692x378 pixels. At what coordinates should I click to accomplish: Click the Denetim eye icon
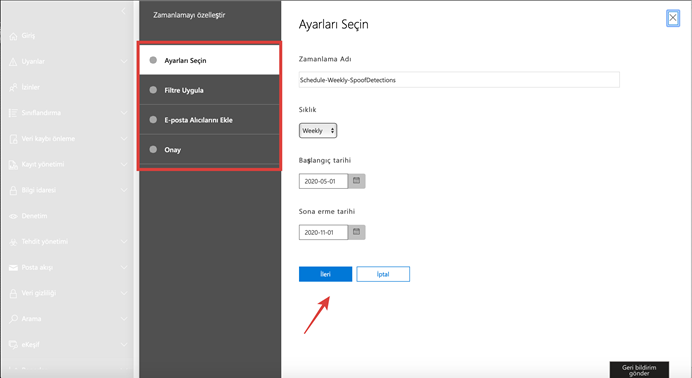(x=13, y=216)
